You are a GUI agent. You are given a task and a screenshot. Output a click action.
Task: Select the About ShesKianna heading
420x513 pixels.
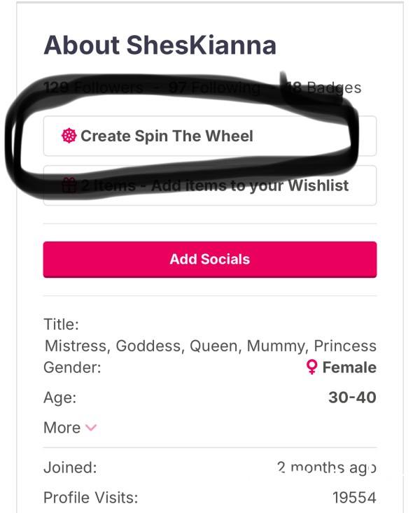[x=160, y=45]
